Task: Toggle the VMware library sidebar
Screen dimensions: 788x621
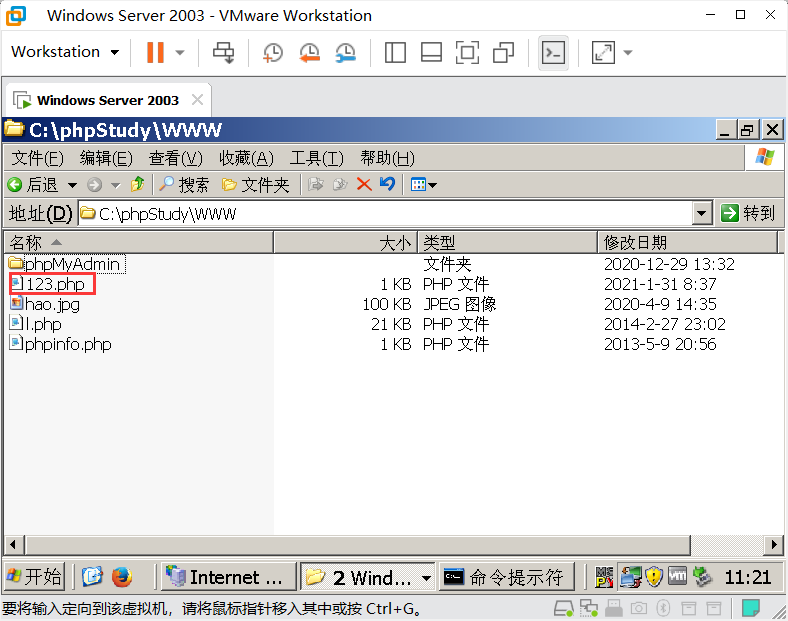Action: [395, 52]
